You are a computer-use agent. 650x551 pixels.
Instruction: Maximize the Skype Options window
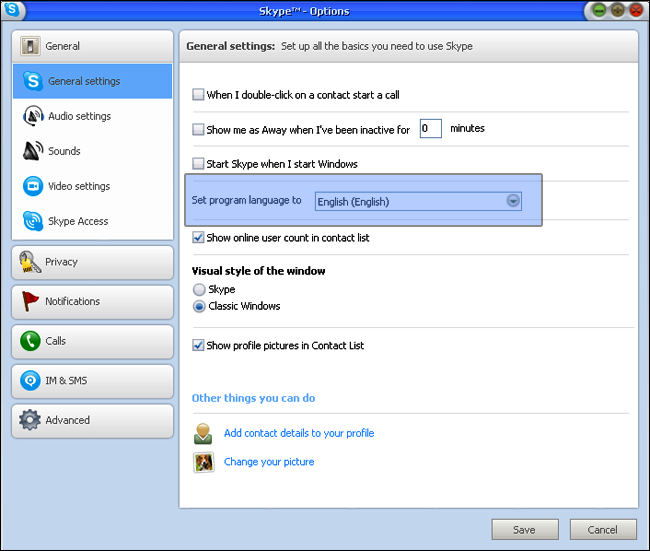pos(618,10)
